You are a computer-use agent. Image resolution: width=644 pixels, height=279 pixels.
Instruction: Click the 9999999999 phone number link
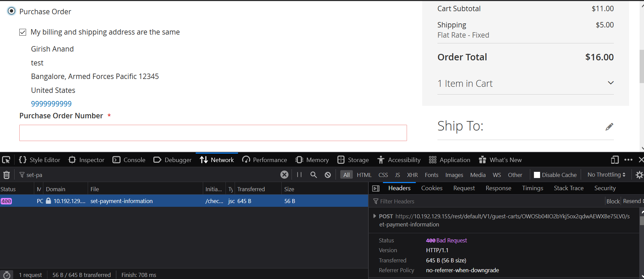pyautogui.click(x=51, y=104)
